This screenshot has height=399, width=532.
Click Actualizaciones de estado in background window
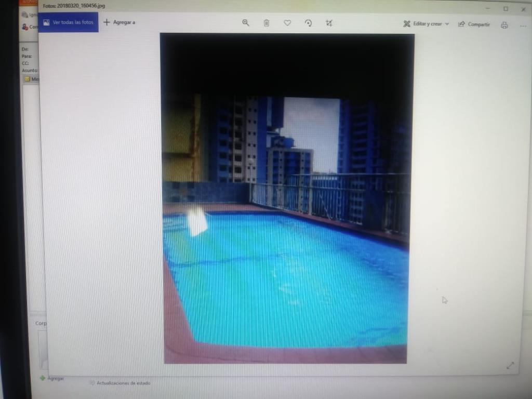pos(123,383)
